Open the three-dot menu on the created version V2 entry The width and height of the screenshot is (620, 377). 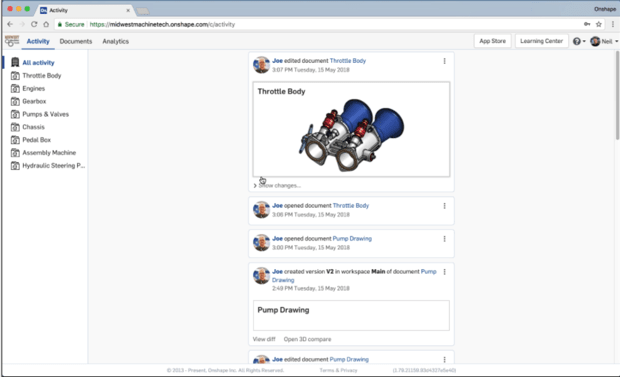coord(444,272)
